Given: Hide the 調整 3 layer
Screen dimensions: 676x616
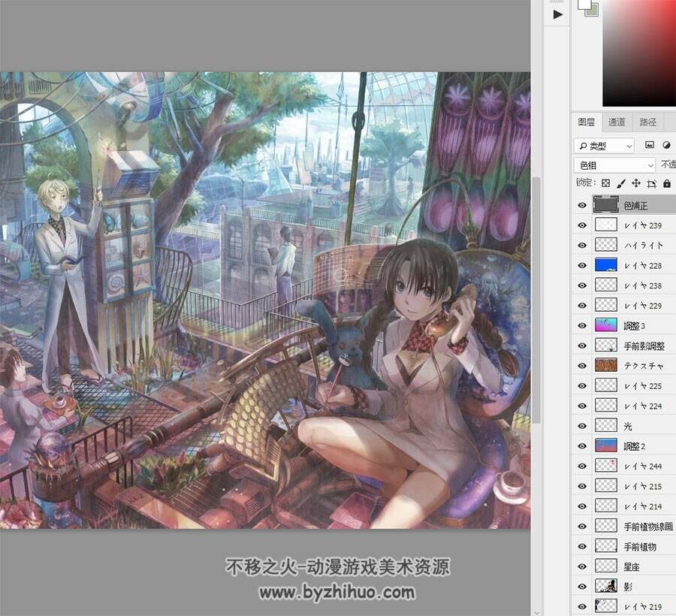Looking at the screenshot, I should point(582,325).
